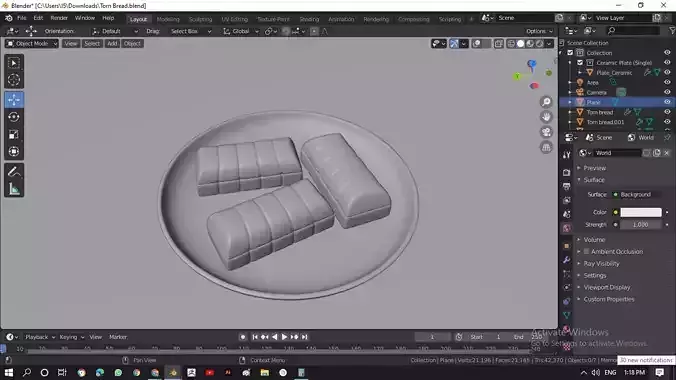Switch to the Shading workspace tab
This screenshot has width=676, height=380.
[x=309, y=19]
